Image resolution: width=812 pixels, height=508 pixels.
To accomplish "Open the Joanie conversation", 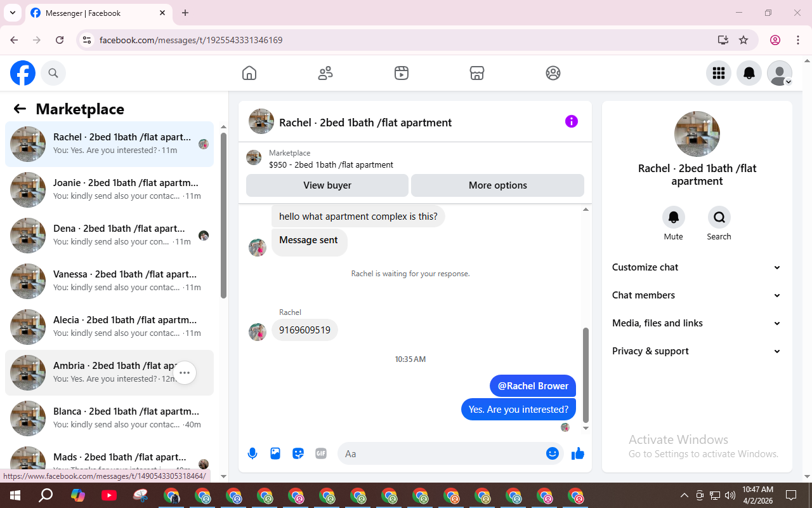I will pos(109,189).
